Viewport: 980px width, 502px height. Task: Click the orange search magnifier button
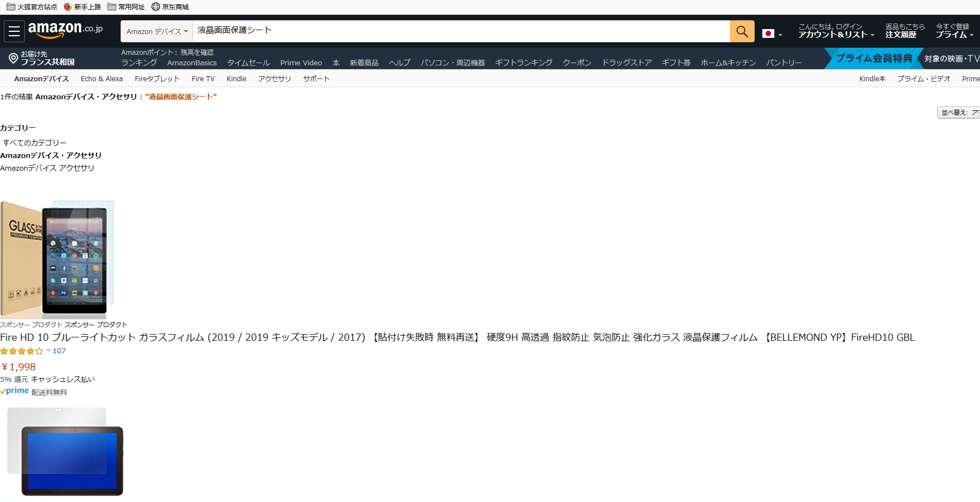pyautogui.click(x=742, y=31)
